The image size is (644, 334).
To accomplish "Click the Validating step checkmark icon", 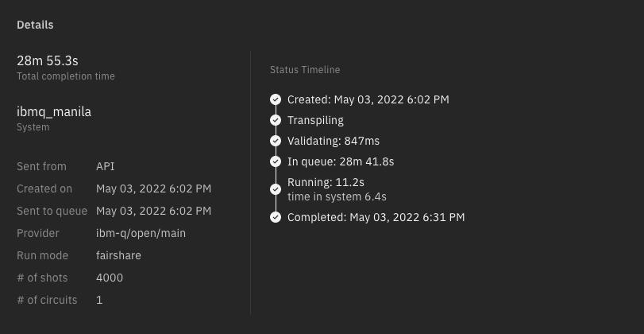I will pos(276,141).
